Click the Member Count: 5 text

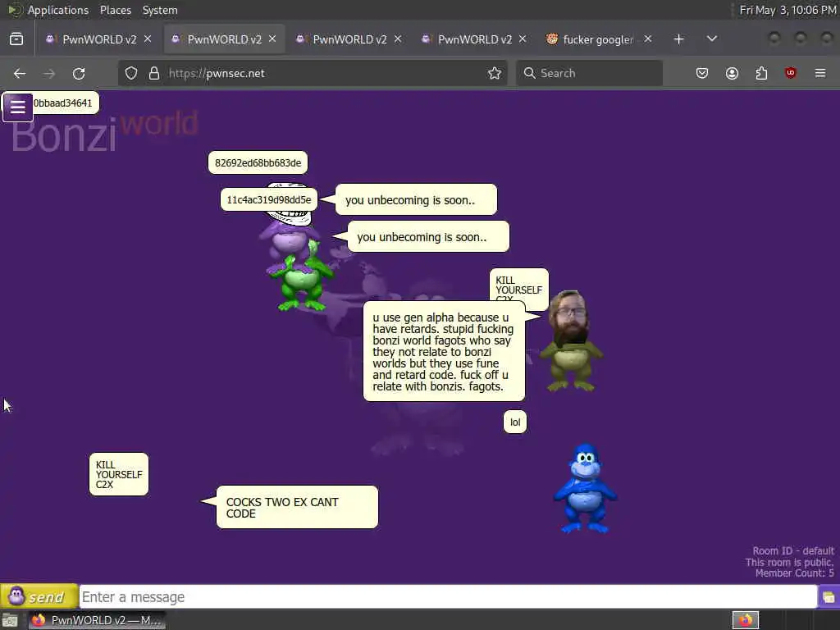click(794, 573)
